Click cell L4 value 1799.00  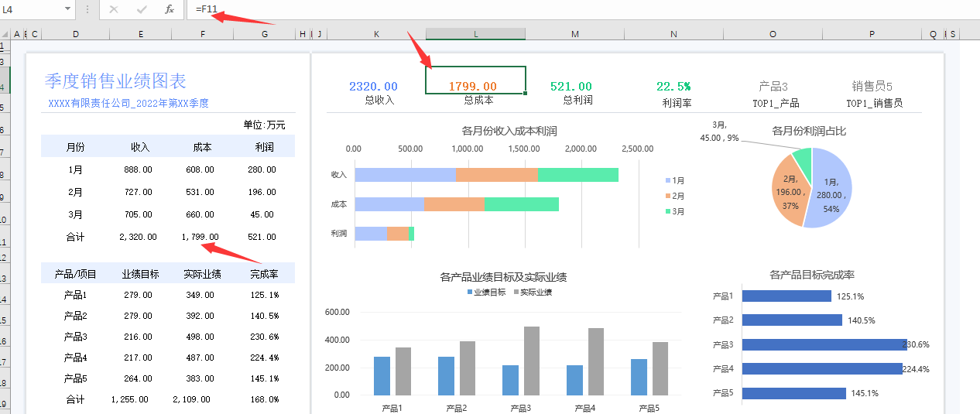473,87
